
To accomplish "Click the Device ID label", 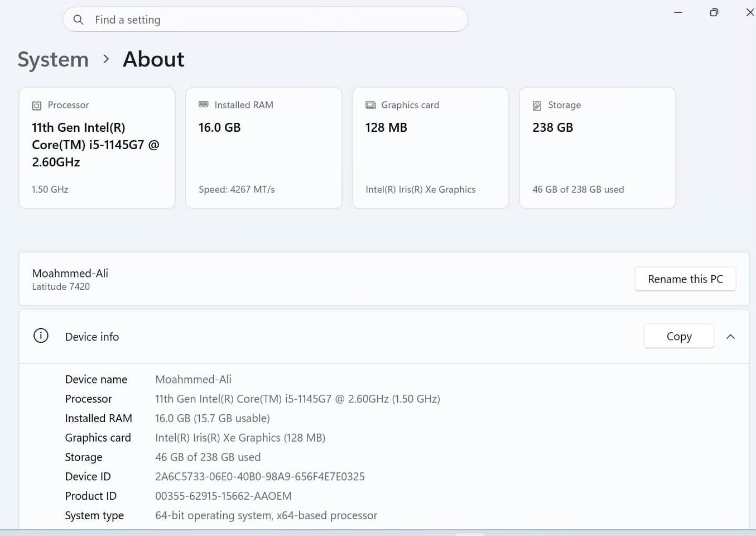I will [88, 476].
